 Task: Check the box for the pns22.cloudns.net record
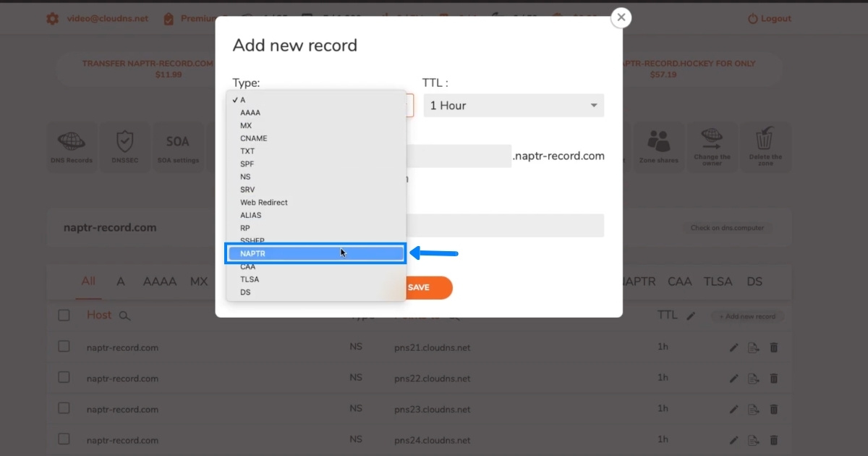pyautogui.click(x=64, y=378)
